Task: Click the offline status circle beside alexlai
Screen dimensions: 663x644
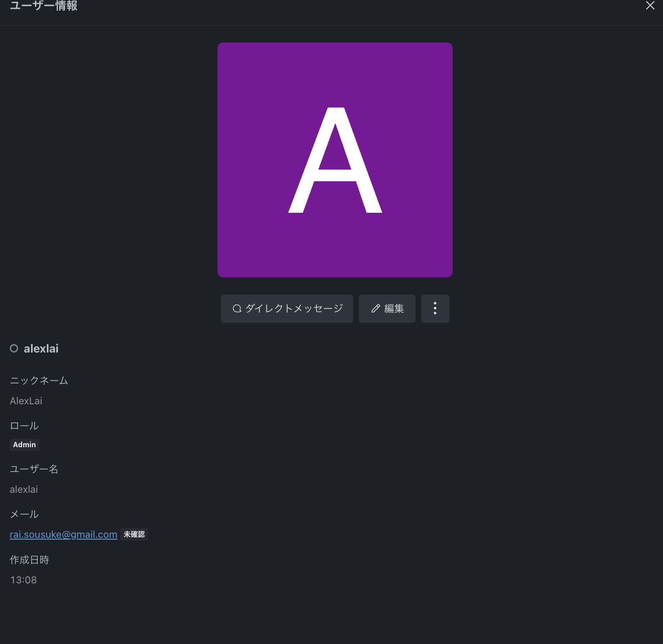Action: 14,349
